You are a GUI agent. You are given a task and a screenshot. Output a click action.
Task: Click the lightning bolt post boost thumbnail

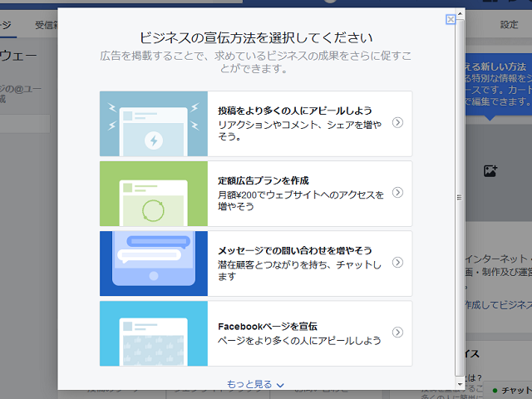[154, 124]
